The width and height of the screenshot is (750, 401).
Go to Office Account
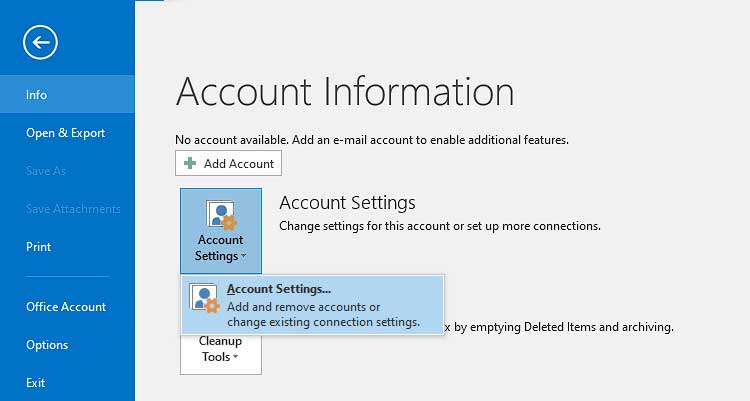coord(67,307)
